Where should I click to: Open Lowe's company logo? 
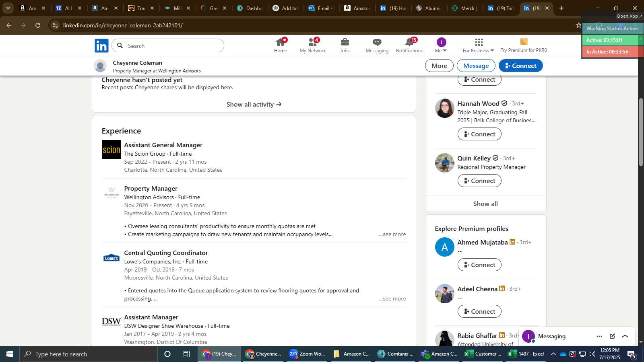pyautogui.click(x=111, y=257)
